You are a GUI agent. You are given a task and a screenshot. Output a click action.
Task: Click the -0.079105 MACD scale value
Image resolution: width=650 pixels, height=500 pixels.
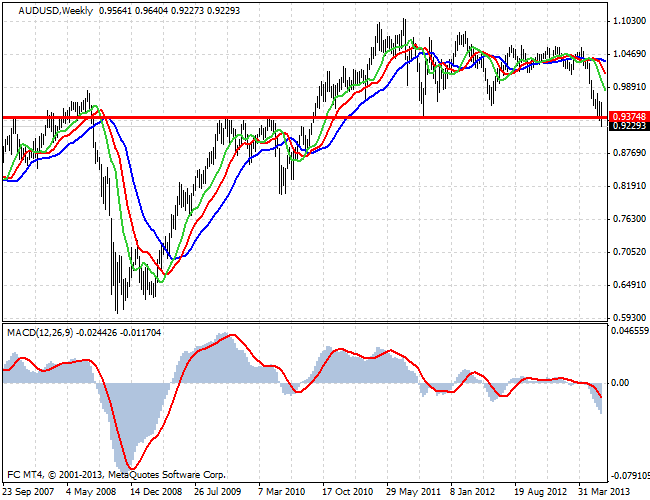[629, 475]
